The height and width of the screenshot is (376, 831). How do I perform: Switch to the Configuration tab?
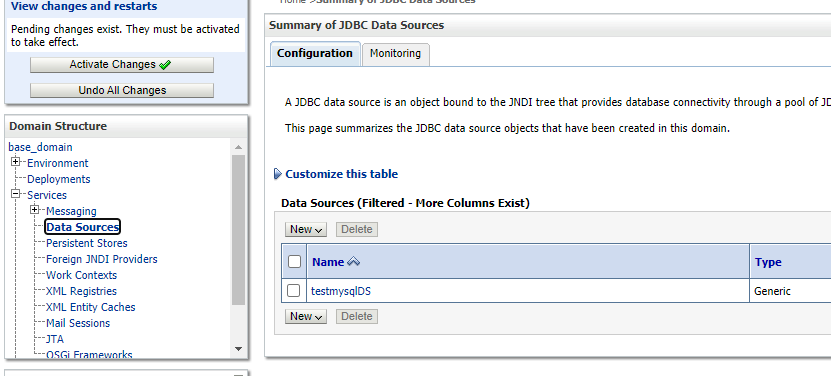315,54
